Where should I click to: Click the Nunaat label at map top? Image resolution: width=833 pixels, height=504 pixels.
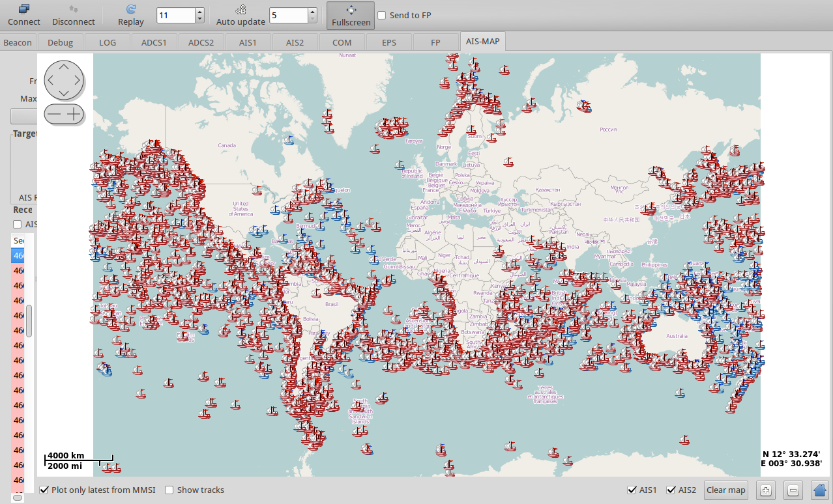pos(347,55)
